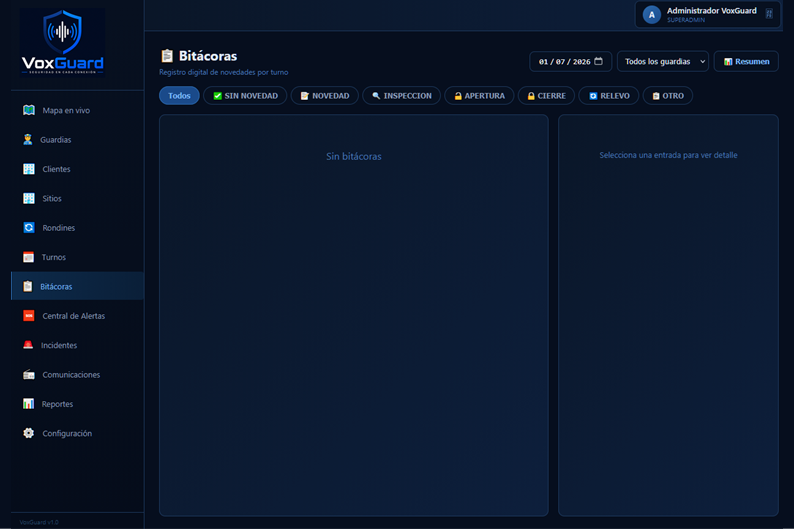Open the Administrador VoxGuard user menu
This screenshot has height=529, width=794.
(708, 15)
